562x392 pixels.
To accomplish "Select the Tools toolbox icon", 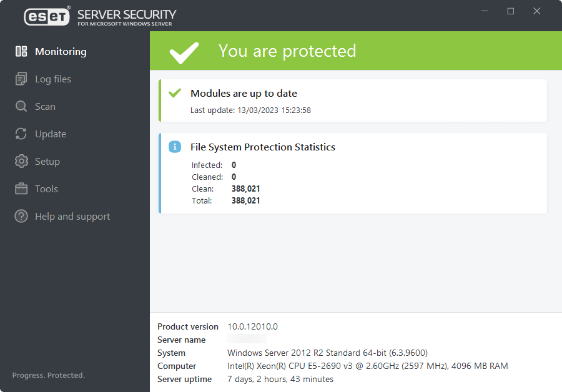I will click(21, 189).
